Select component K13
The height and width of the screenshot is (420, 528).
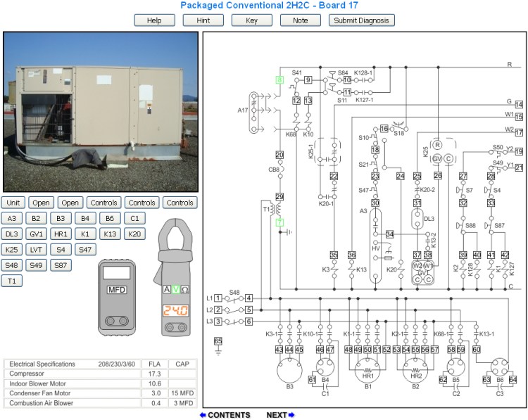pos(110,234)
